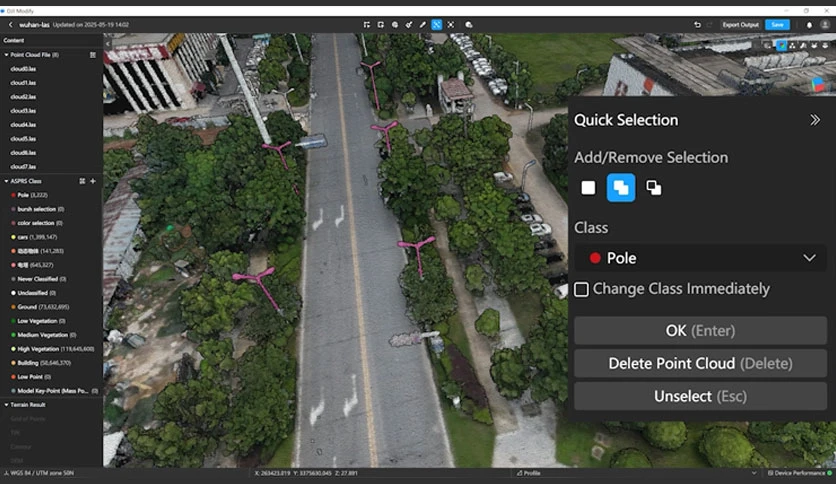836x484 pixels.
Task: Click the cars class yellow color dot
Action: point(13,237)
